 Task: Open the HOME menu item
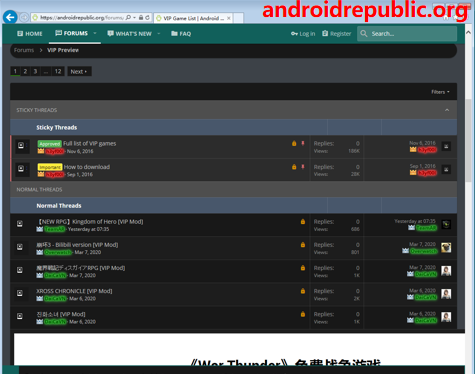click(30, 34)
